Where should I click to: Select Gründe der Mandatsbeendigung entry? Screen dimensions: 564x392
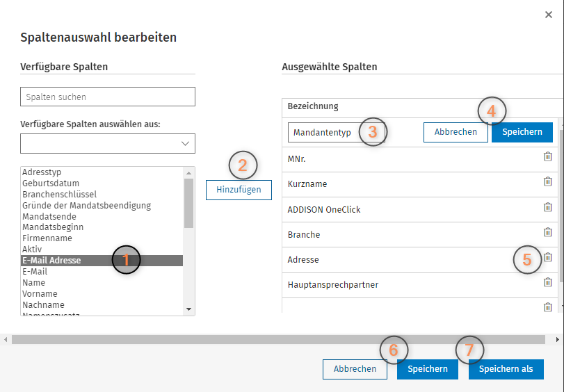click(102, 206)
